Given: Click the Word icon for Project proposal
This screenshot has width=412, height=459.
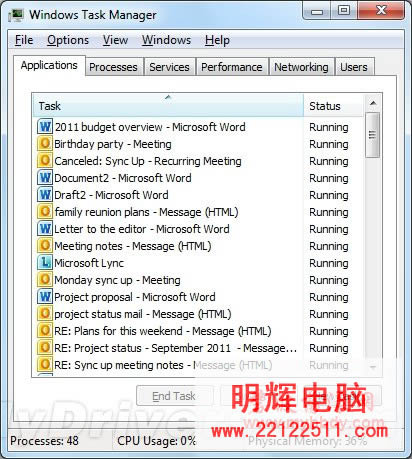Looking at the screenshot, I should tap(45, 297).
